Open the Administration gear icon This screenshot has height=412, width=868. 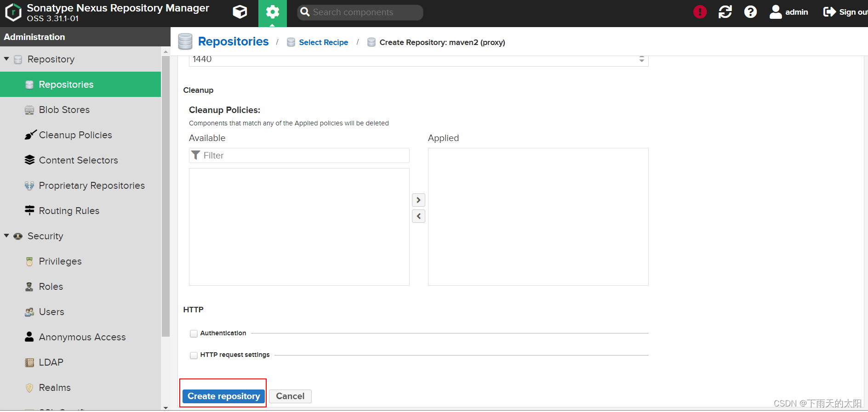[273, 12]
